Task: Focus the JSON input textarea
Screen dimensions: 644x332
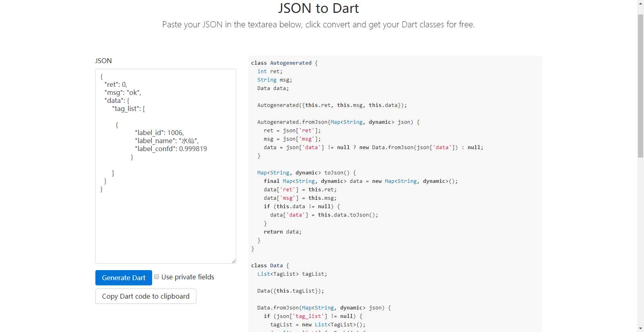Action: [166, 166]
